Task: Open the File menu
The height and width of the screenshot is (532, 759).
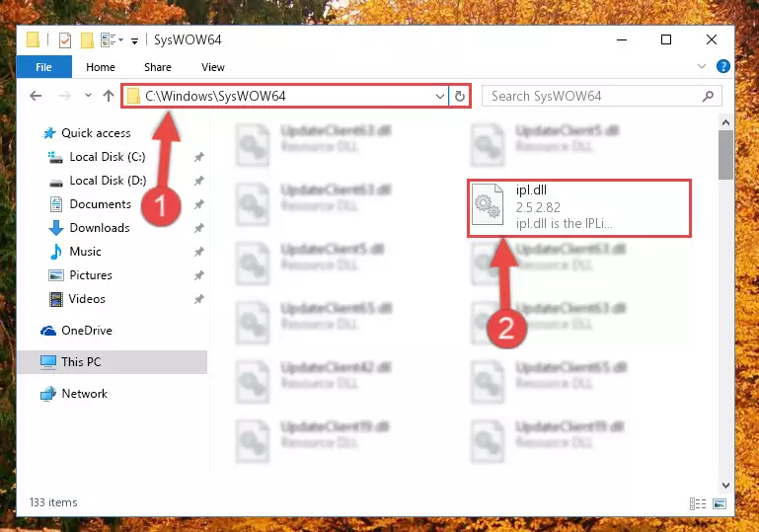Action: coord(43,67)
